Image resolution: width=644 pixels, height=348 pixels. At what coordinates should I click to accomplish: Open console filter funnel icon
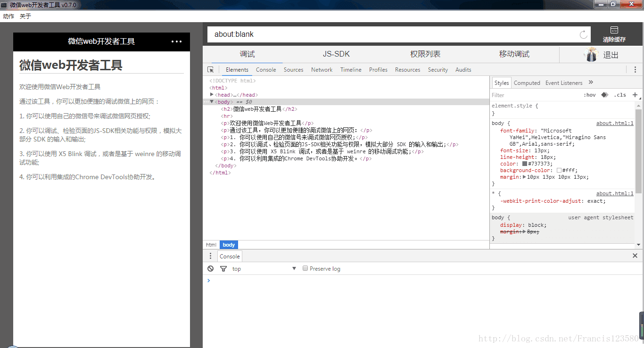point(223,268)
